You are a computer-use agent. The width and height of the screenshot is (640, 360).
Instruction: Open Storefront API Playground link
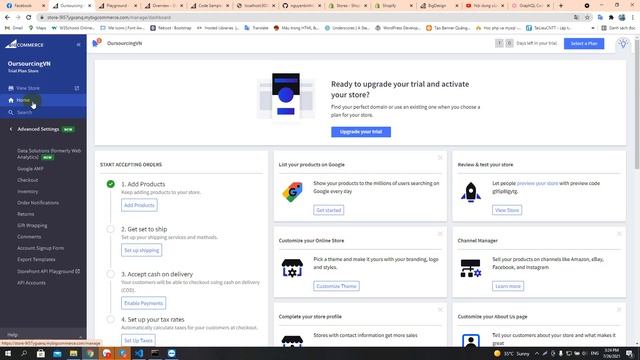tap(48, 271)
